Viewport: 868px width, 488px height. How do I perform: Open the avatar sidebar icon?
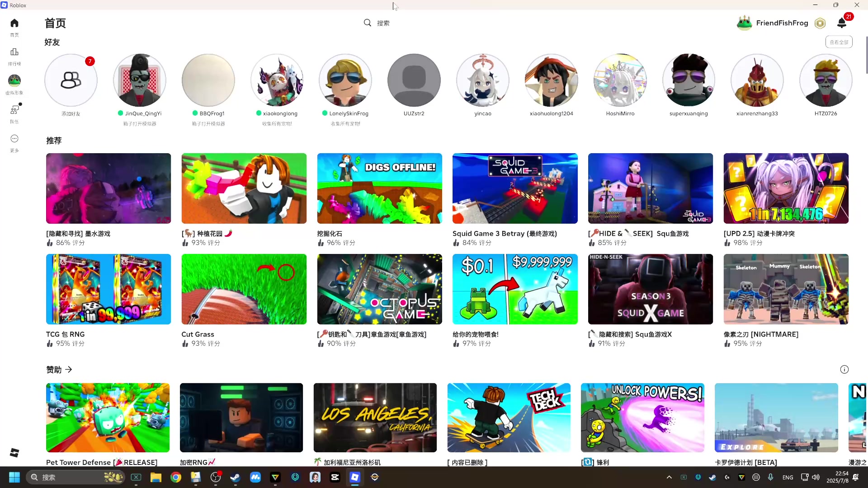tap(14, 80)
